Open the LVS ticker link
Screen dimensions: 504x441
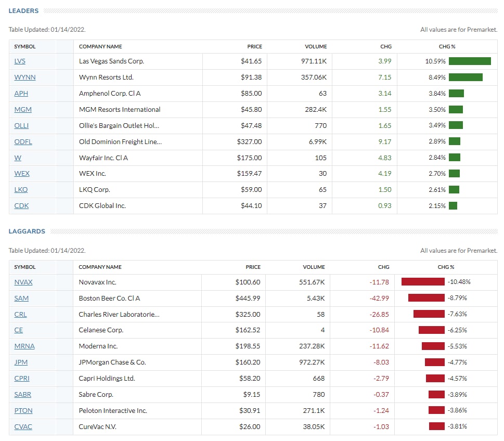pos(20,61)
